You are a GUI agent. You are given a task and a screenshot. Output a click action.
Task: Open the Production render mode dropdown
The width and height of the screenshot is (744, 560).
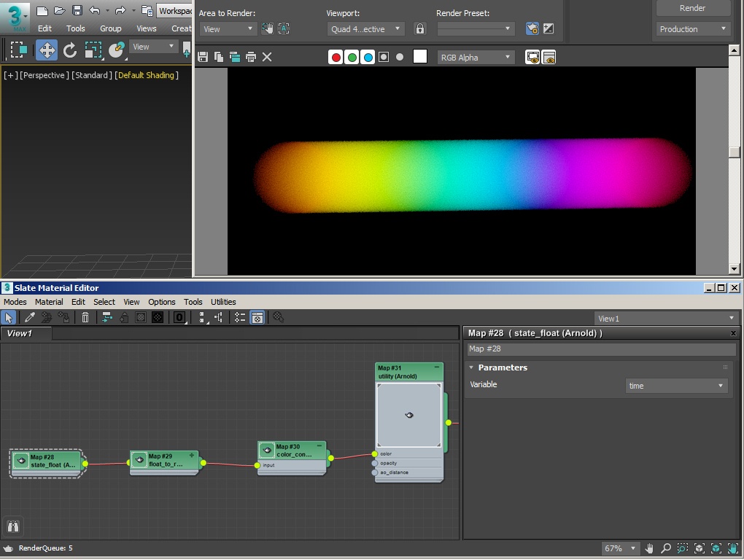(693, 29)
